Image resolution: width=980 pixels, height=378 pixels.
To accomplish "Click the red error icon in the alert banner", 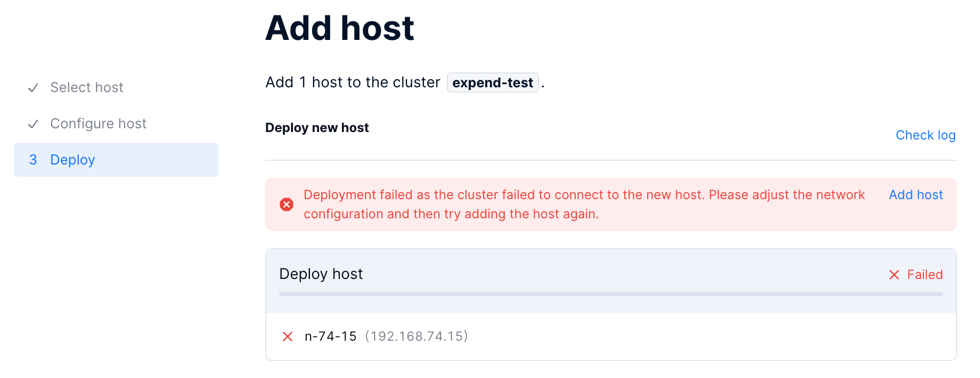I will pos(287,204).
